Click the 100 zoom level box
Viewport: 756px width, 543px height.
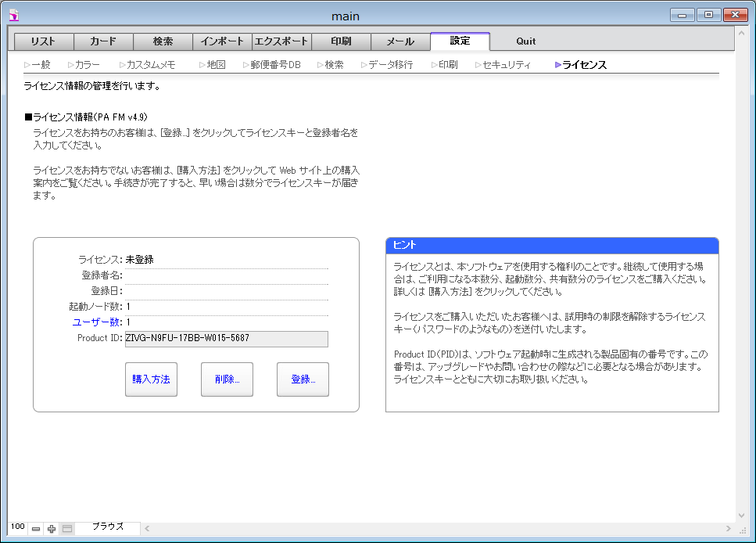[17, 527]
